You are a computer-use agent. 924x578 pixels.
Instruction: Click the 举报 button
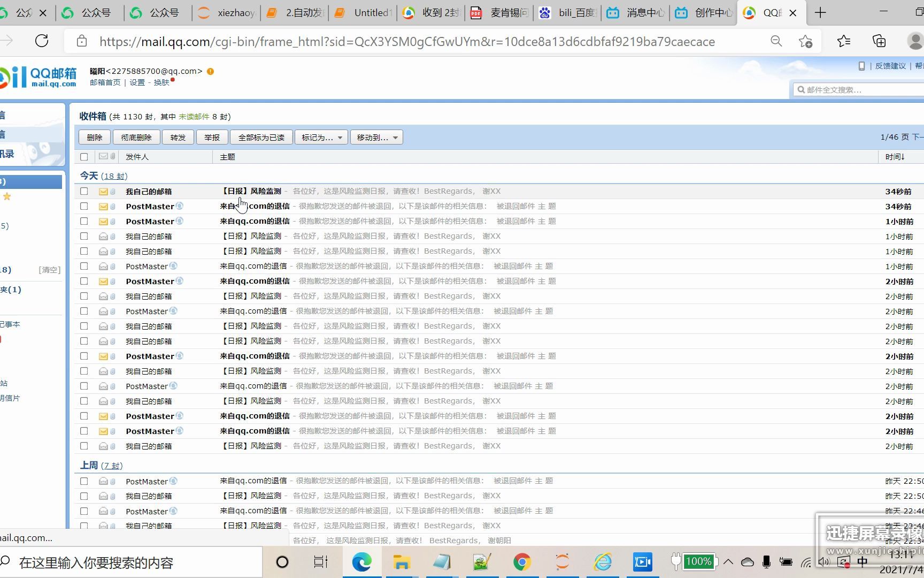(212, 138)
